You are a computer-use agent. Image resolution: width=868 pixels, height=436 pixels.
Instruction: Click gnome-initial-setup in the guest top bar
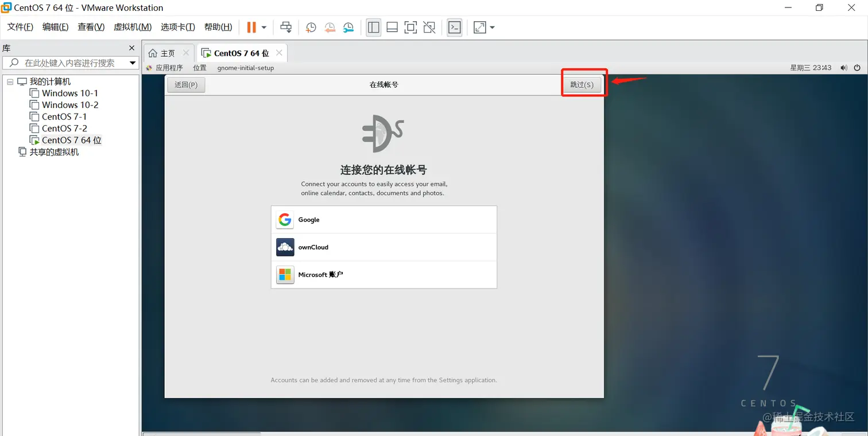[x=246, y=68]
